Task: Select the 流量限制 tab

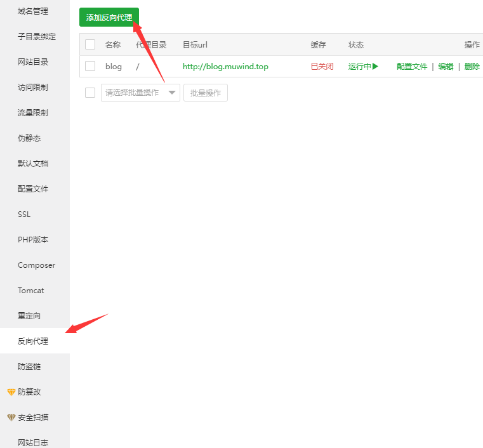Action: (33, 113)
